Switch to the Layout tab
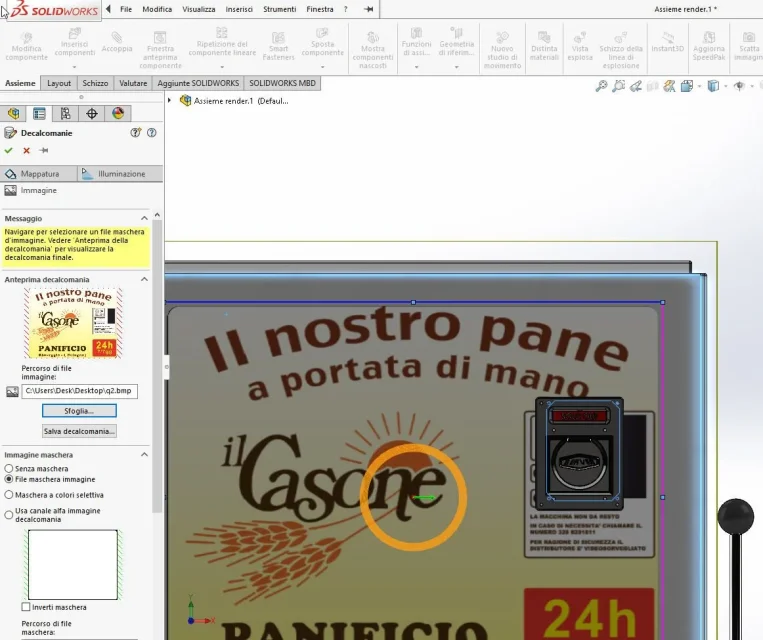 click(59, 83)
